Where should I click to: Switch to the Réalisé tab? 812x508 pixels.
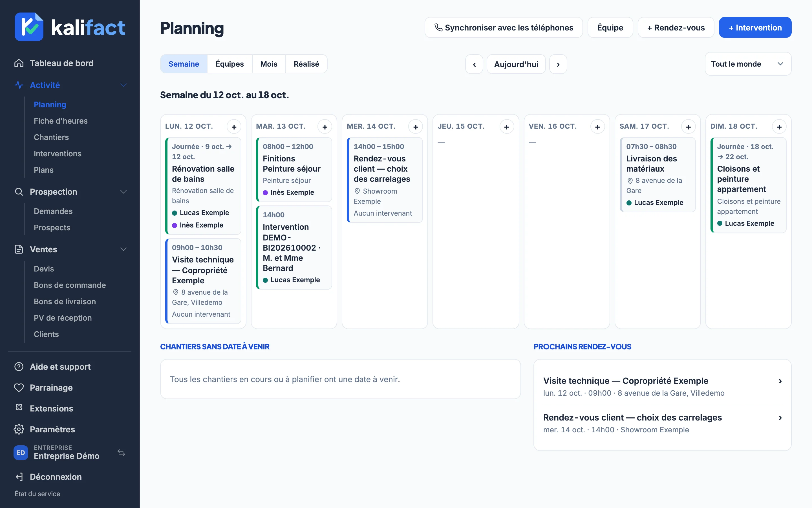click(306, 64)
